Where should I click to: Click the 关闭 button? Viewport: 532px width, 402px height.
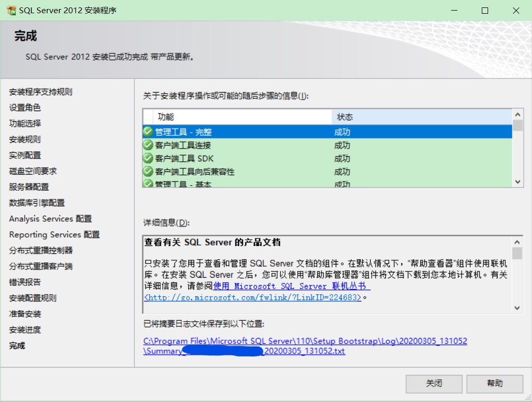pyautogui.click(x=434, y=383)
